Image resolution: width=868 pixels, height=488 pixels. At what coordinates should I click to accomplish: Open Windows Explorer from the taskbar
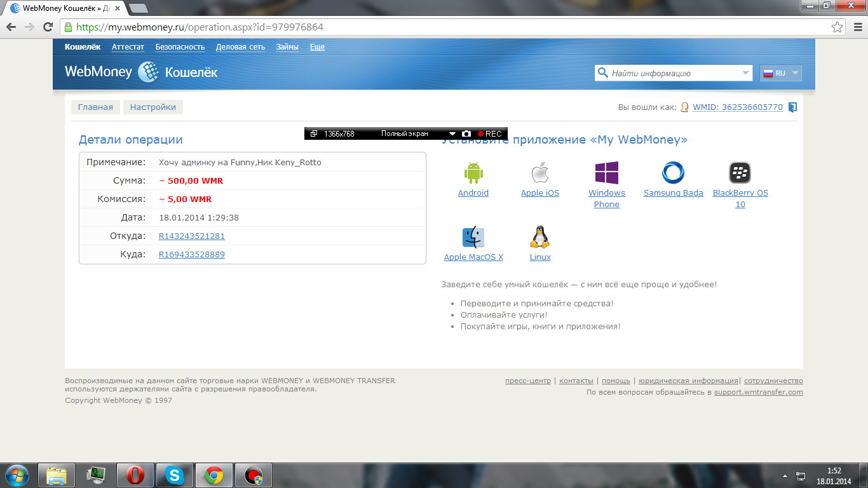tap(57, 475)
